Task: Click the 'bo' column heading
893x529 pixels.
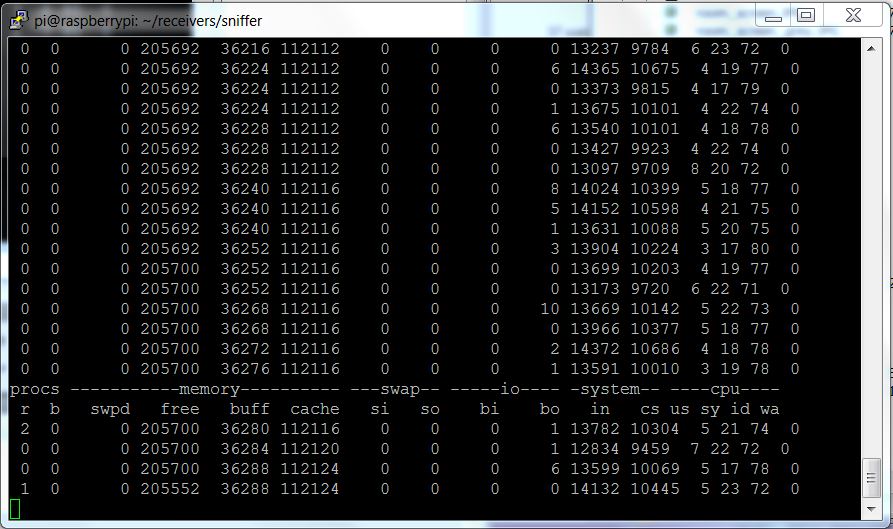Action: 550,409
